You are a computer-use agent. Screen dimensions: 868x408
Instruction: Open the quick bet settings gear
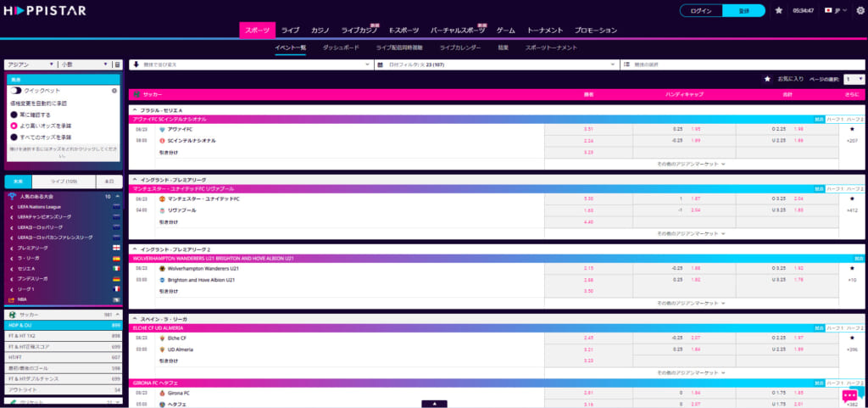tap(114, 90)
